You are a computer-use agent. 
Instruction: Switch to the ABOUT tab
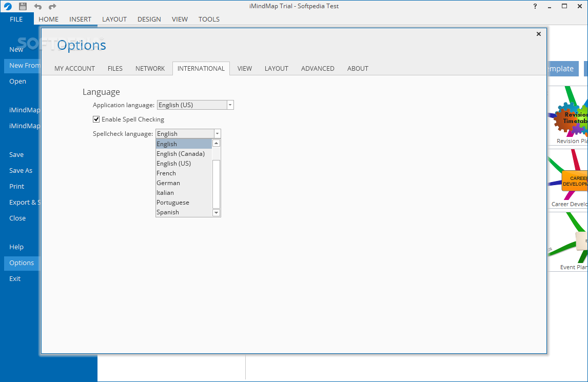pos(358,69)
